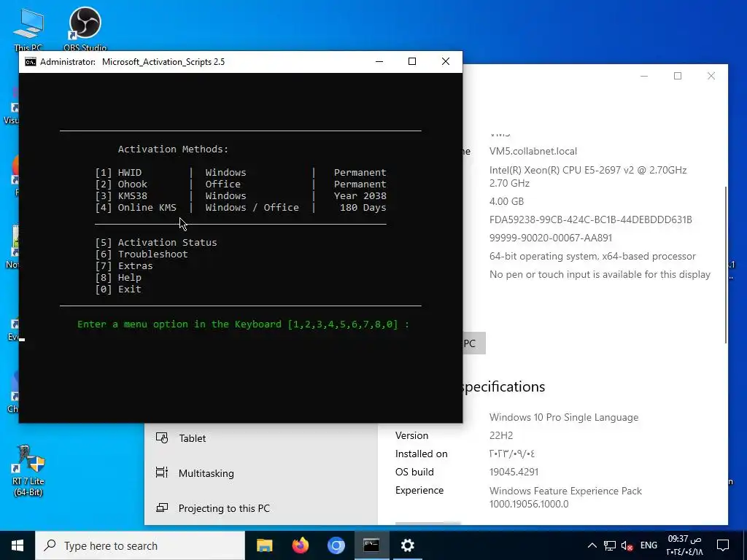Screen dimensions: 747x560
Task: Click the Multitasking settings icon
Action: pyautogui.click(x=162, y=472)
